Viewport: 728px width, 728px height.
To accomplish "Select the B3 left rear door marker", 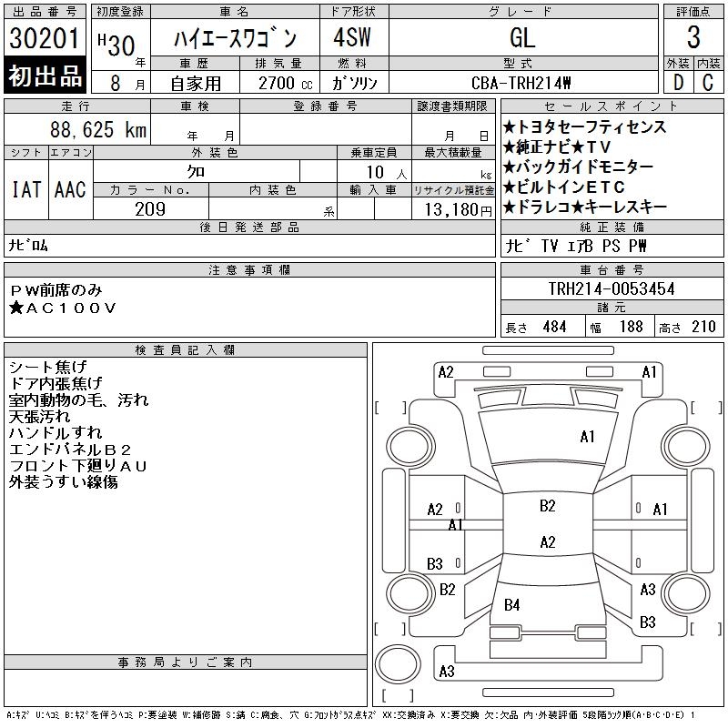I will pos(435,564).
